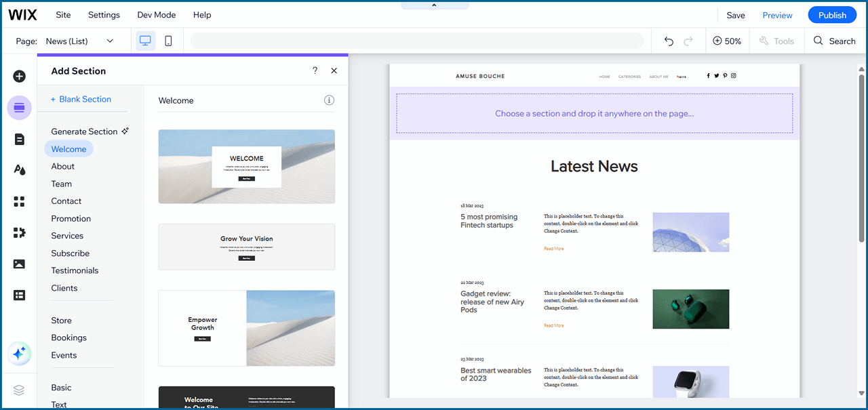Click the Redo arrow
This screenshot has width=868, height=410.
pos(688,41)
